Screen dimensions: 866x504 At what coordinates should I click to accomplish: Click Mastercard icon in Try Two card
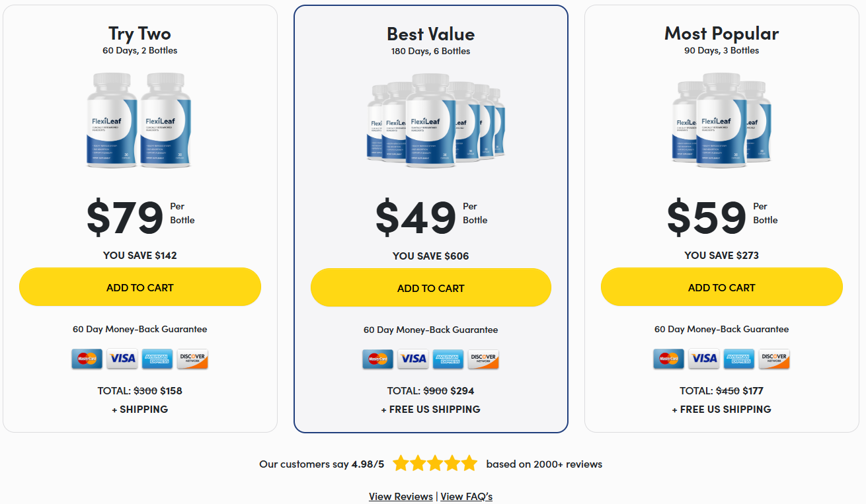(87, 359)
